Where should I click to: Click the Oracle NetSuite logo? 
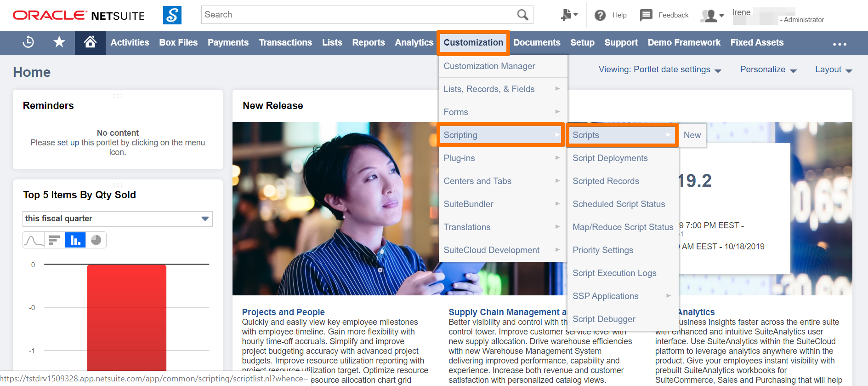click(x=79, y=16)
